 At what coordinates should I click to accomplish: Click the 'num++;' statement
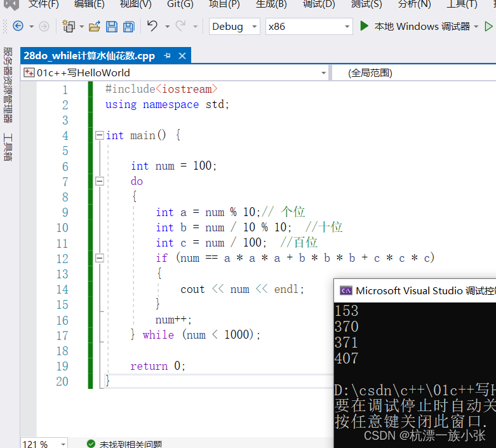173,320
